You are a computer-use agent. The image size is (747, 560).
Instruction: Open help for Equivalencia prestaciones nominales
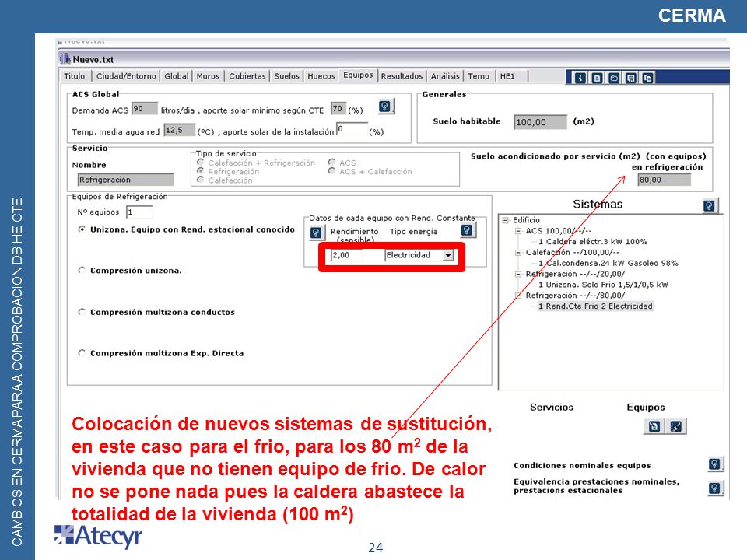pyautogui.click(x=714, y=488)
